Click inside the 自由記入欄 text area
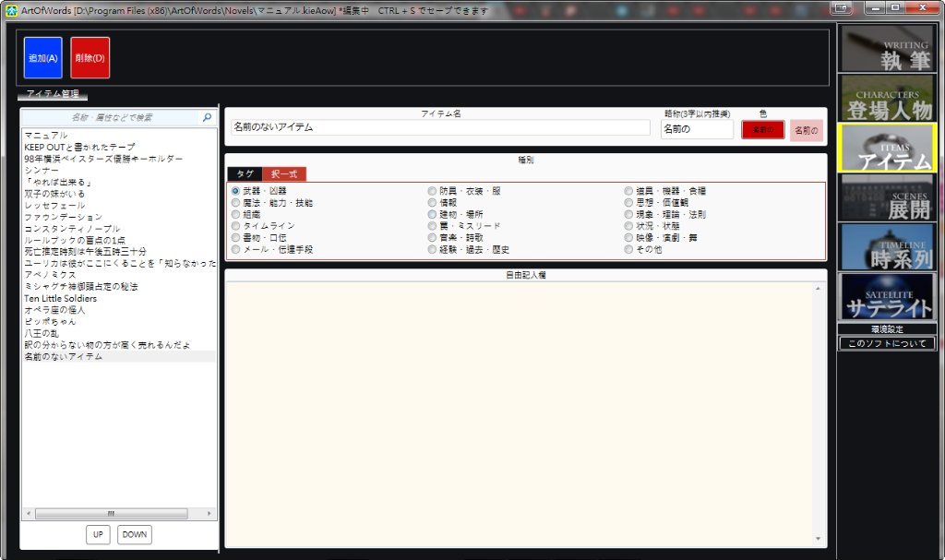This screenshot has width=945, height=560. click(x=519, y=413)
